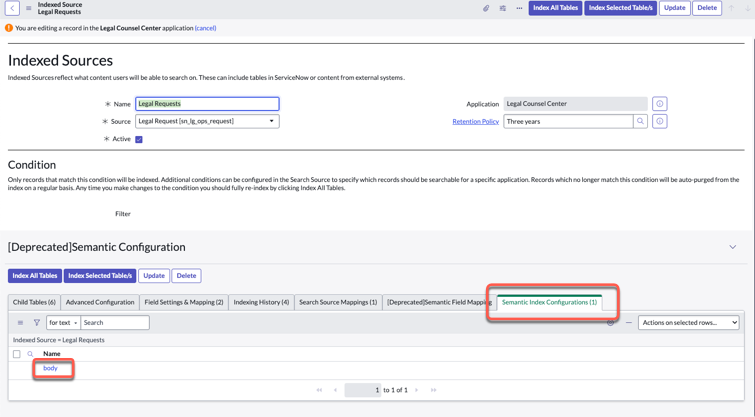Switch to Advanced Configuration tab

coord(100,302)
